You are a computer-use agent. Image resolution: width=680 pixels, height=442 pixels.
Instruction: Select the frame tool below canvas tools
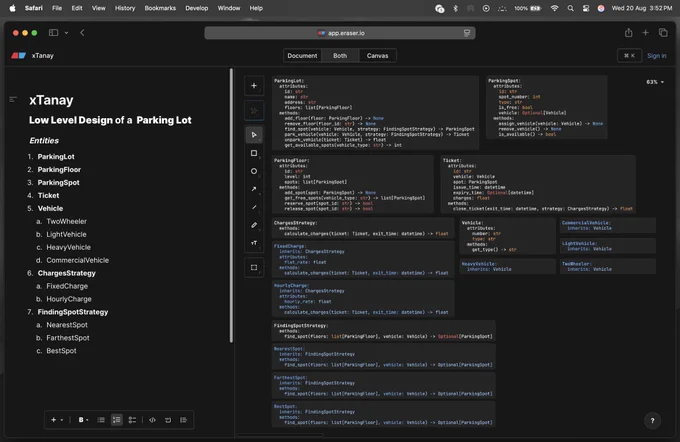click(254, 268)
